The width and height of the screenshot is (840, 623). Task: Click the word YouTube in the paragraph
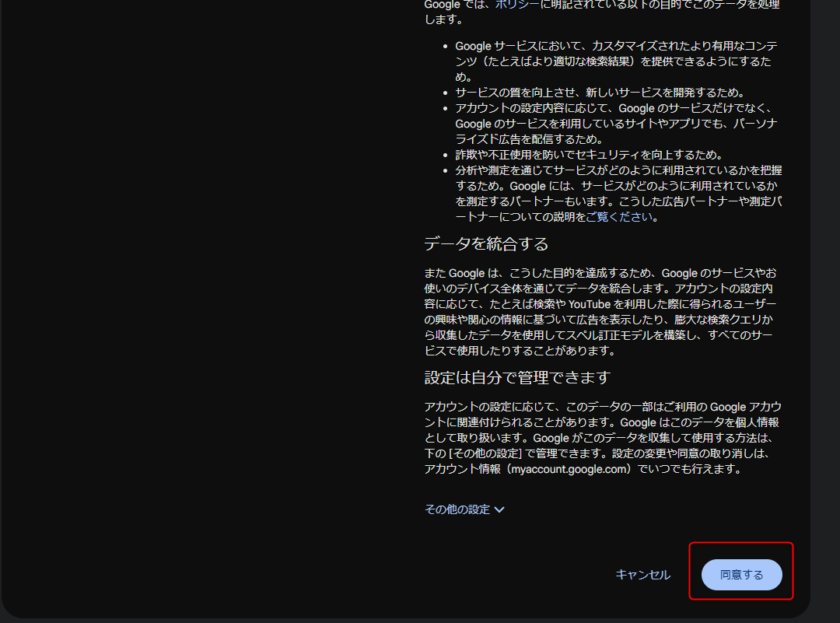click(589, 304)
